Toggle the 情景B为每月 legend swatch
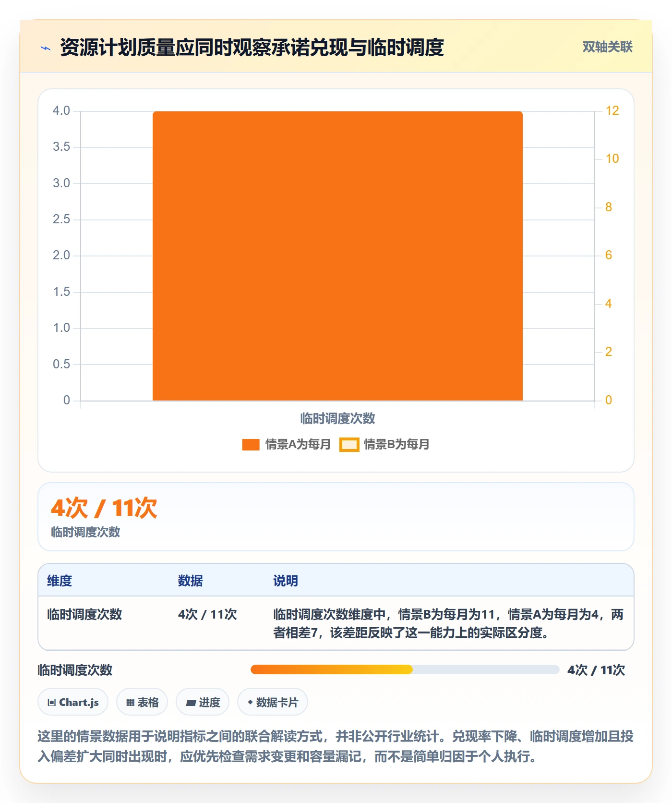Screen dimensions: 672x803 [x=349, y=445]
